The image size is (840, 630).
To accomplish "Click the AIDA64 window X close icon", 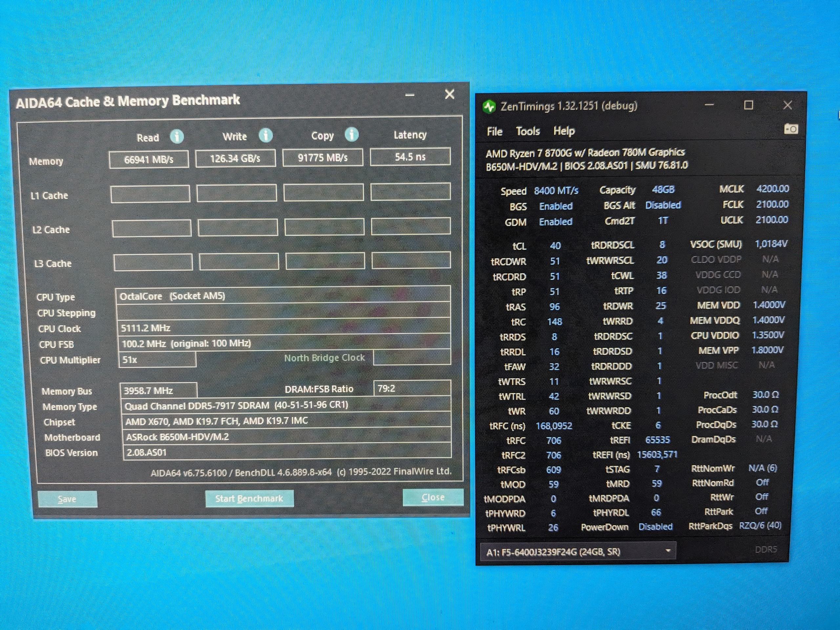I will [x=450, y=94].
